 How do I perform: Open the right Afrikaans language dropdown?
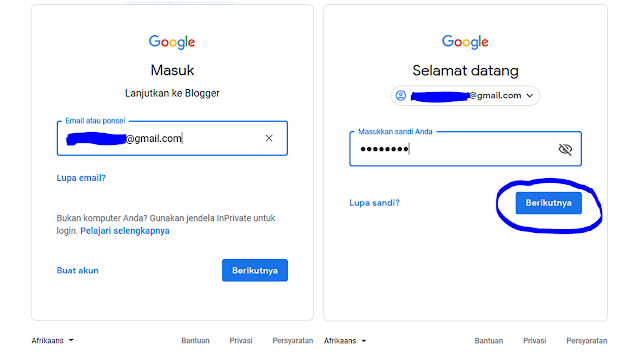[x=345, y=341]
